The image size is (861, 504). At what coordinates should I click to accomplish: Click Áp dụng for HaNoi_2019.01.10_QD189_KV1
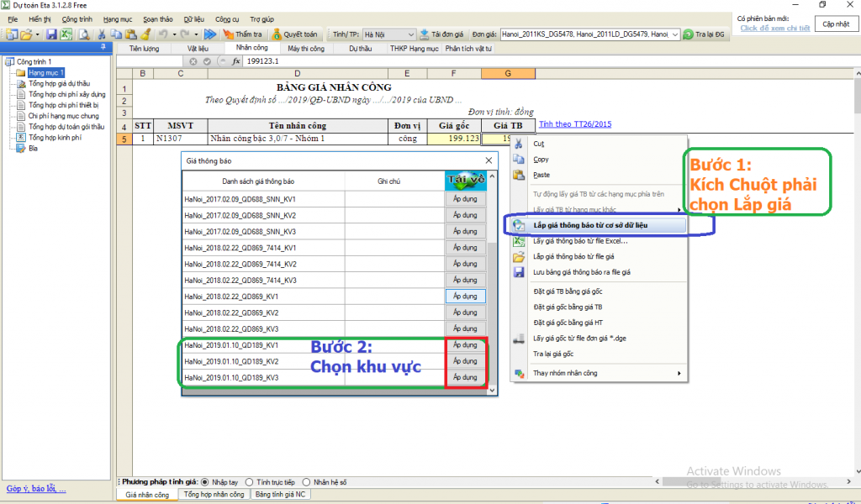[465, 345]
